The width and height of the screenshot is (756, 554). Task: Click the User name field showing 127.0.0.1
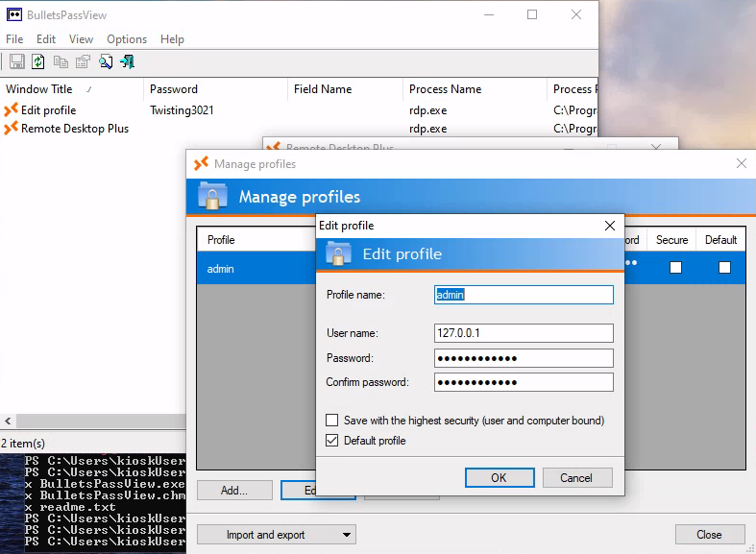pyautogui.click(x=524, y=333)
